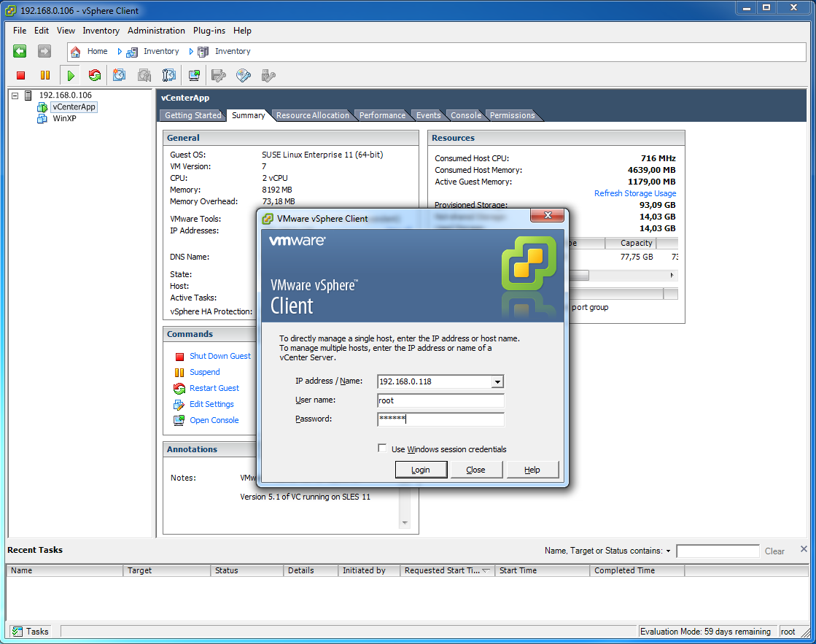Click the Suspend icon in Commands panel

(x=179, y=372)
